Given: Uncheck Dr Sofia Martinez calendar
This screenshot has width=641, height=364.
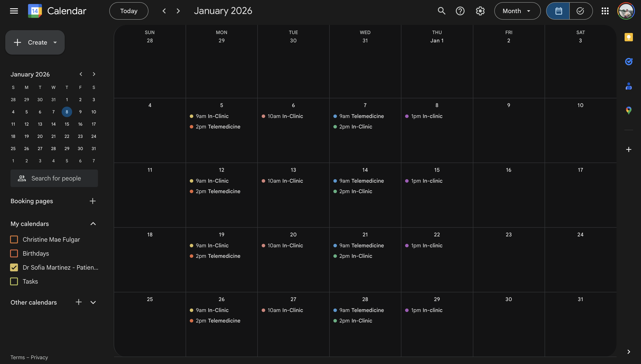Looking at the screenshot, I should (x=14, y=267).
